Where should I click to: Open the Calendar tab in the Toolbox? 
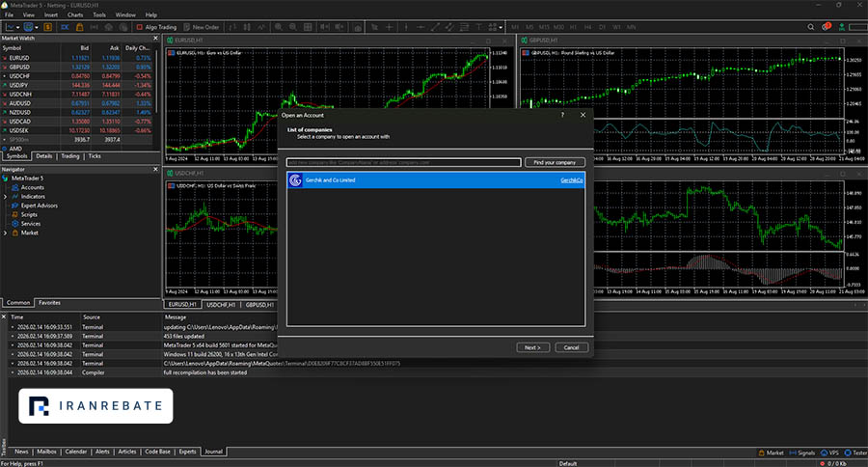pyautogui.click(x=76, y=452)
